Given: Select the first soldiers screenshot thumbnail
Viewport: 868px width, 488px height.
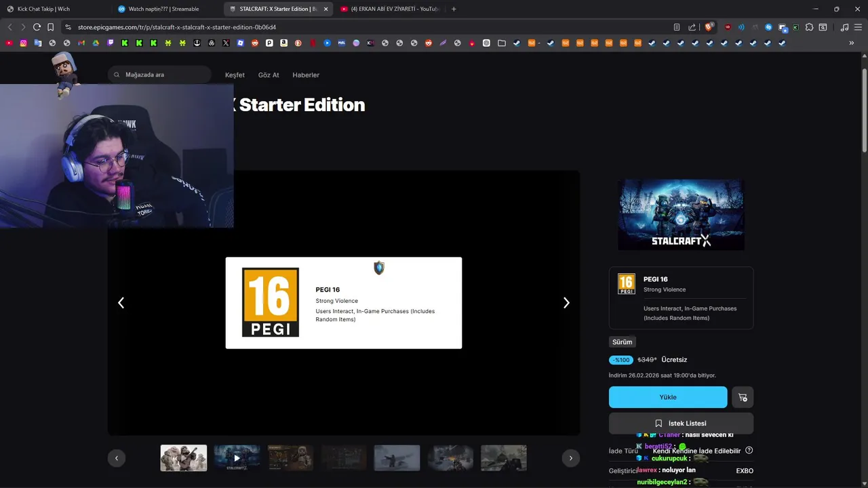Looking at the screenshot, I should [183, 458].
